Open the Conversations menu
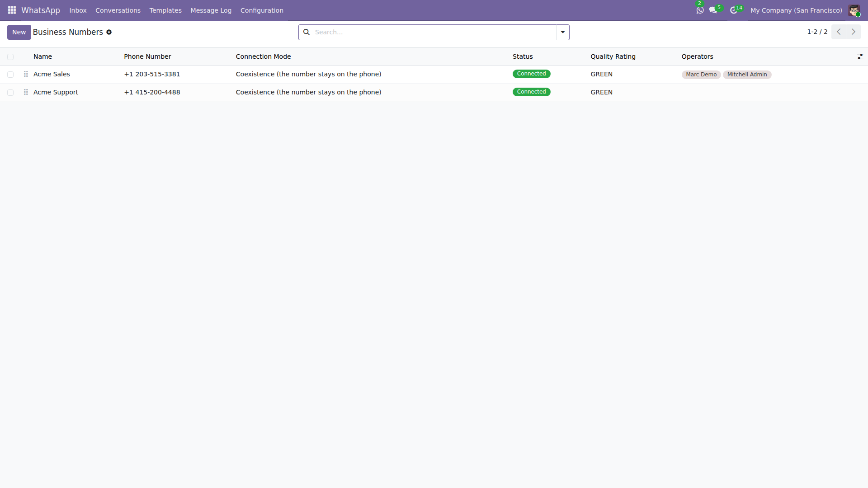This screenshot has width=868, height=488. (118, 10)
